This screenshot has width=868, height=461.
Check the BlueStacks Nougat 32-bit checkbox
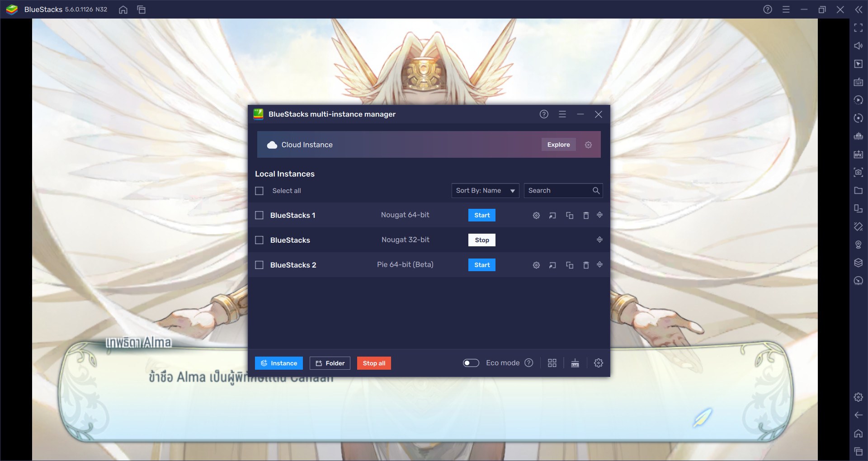(259, 240)
